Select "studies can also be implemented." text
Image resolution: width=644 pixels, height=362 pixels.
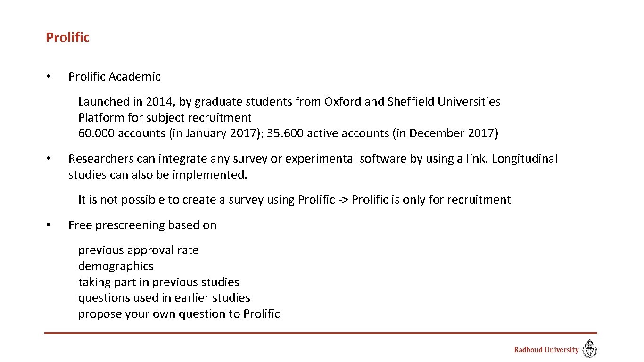click(157, 175)
